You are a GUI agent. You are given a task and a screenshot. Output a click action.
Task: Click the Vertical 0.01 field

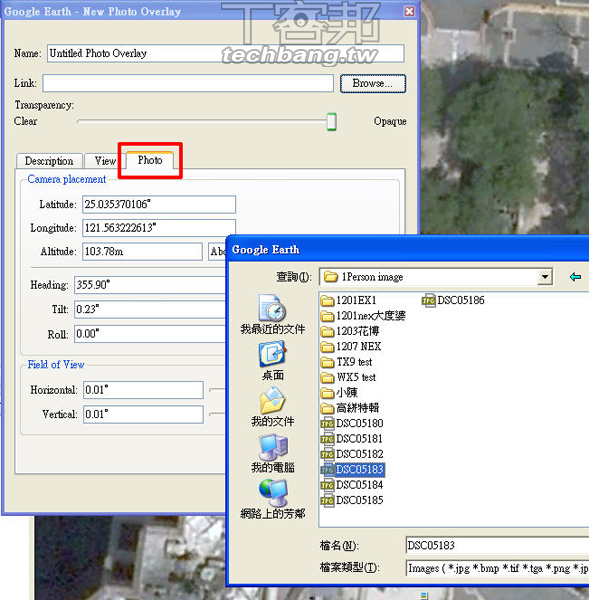point(143,414)
